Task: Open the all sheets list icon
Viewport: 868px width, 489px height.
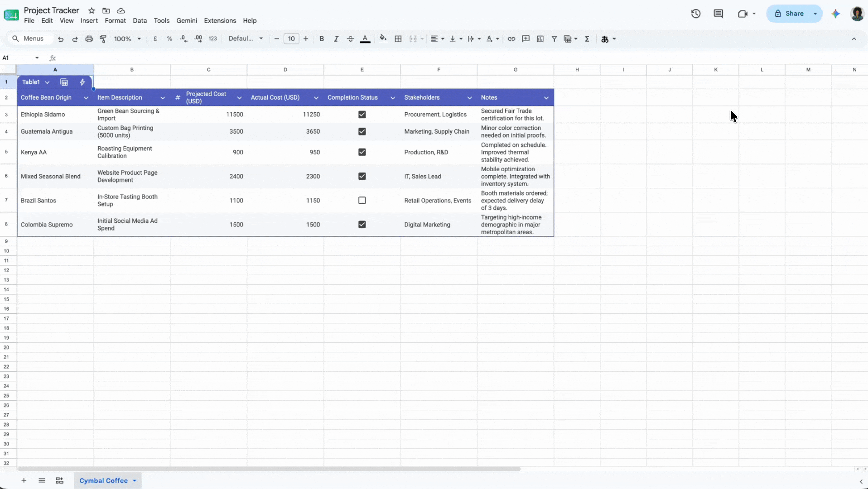Action: tap(42, 480)
